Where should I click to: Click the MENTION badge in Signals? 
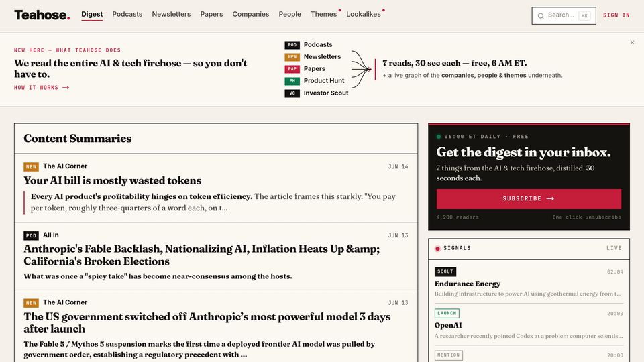pos(449,355)
